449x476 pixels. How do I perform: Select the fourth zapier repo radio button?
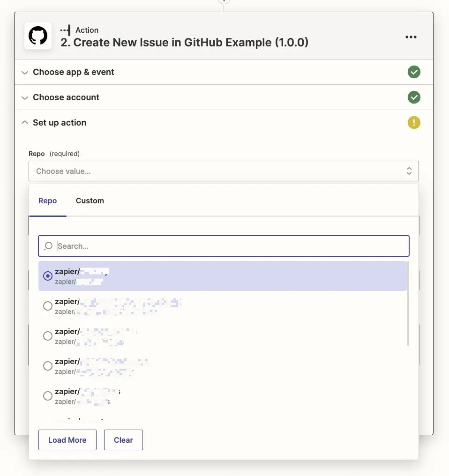(x=48, y=366)
